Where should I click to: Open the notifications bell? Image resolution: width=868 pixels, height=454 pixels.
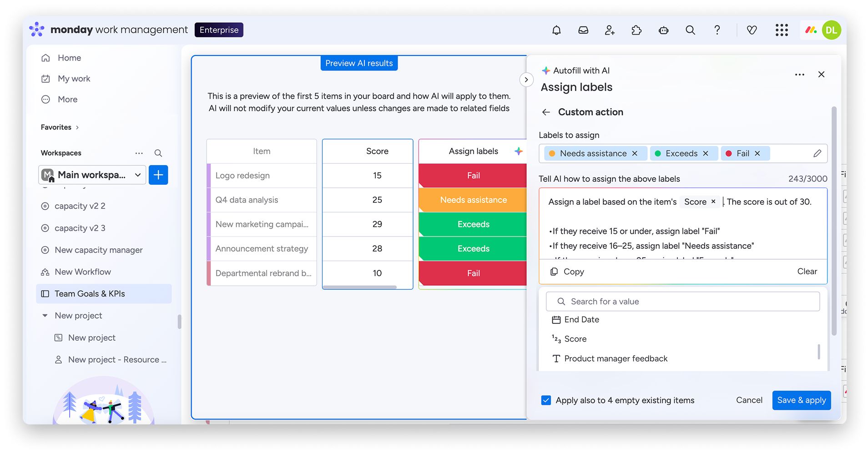[x=556, y=30]
